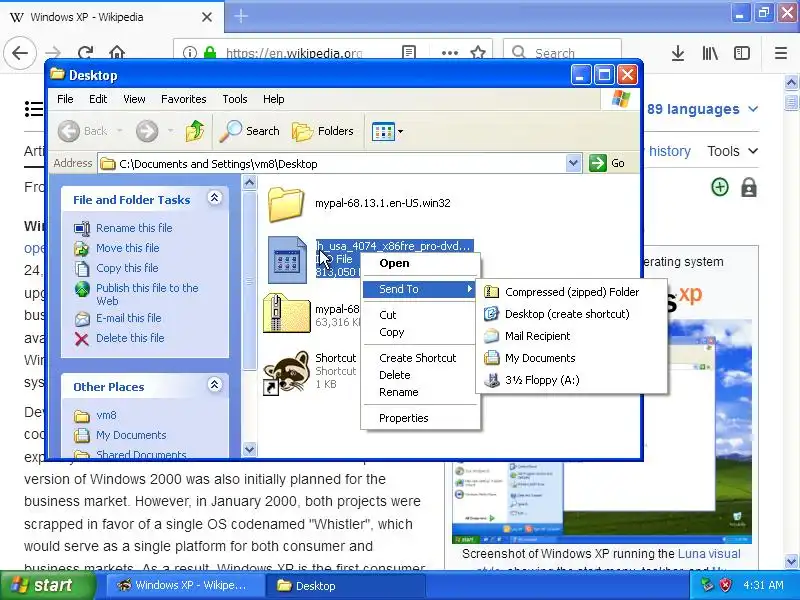The height and width of the screenshot is (600, 800).
Task: Click the Forward arrow in Explorer toolbar
Action: (x=147, y=131)
